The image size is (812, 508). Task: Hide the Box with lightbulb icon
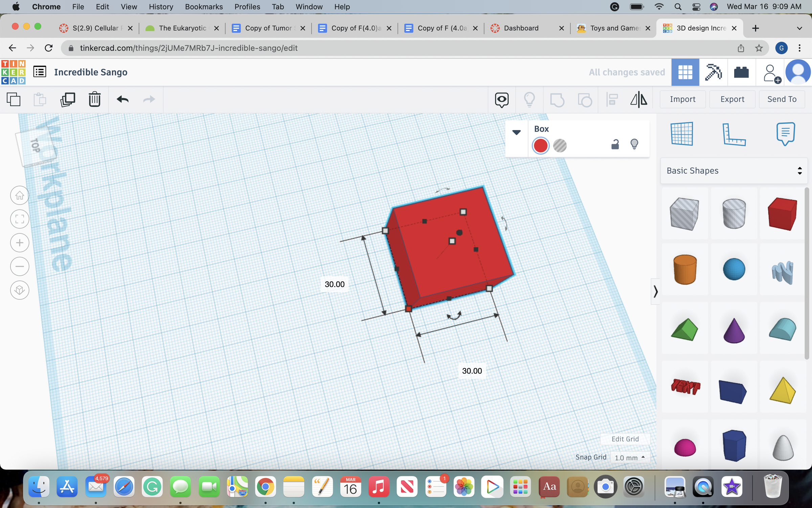click(x=634, y=145)
